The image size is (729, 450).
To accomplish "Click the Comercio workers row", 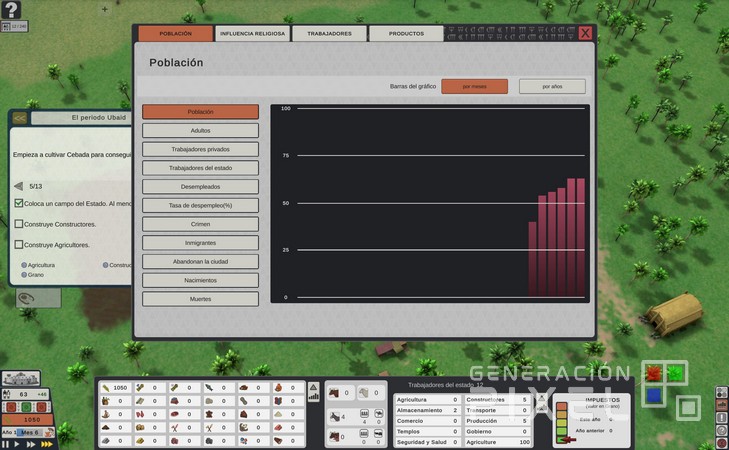I will pos(427,421).
